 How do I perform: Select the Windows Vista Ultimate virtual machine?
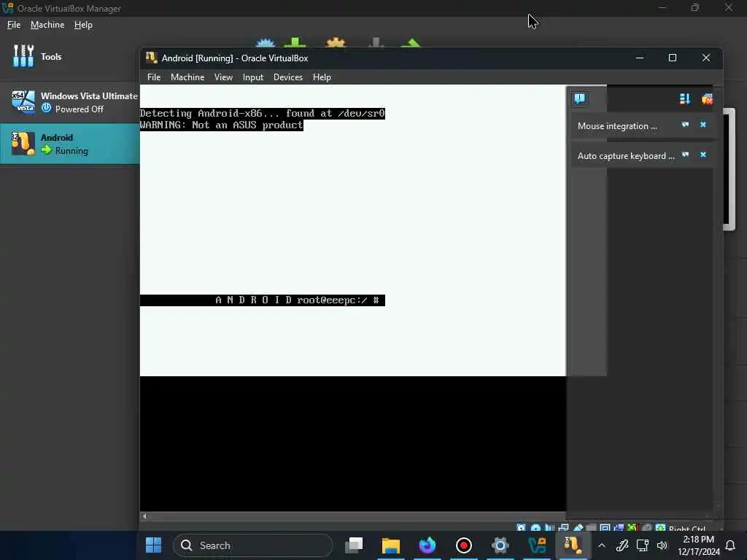tap(69, 102)
